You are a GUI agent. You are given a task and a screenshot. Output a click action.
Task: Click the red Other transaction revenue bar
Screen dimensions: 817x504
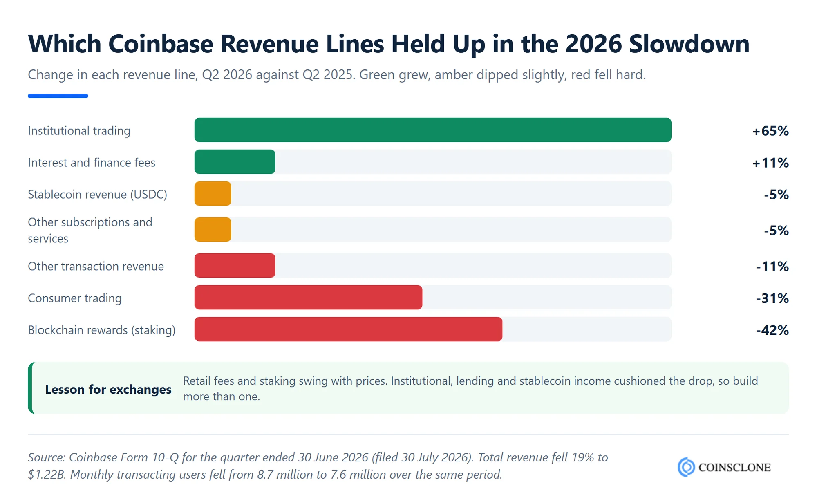tap(235, 266)
